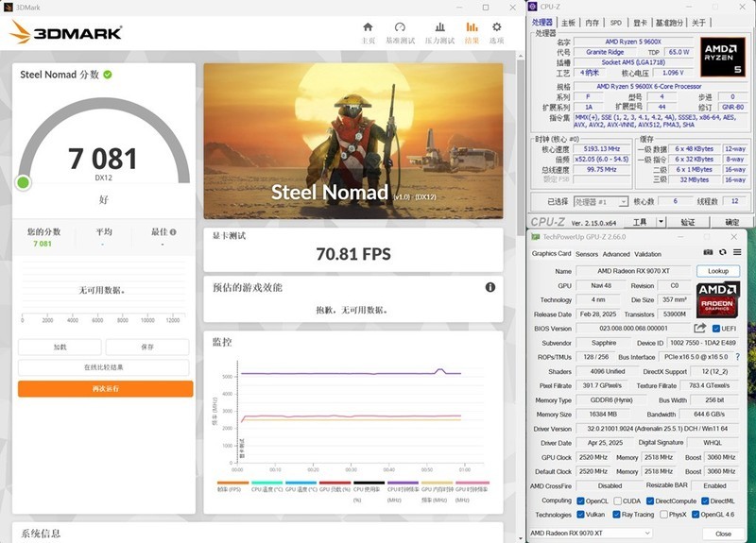Screen dimensions: 756x543
Task: Click the 3DMark title bar app icon
Action: 8,8
